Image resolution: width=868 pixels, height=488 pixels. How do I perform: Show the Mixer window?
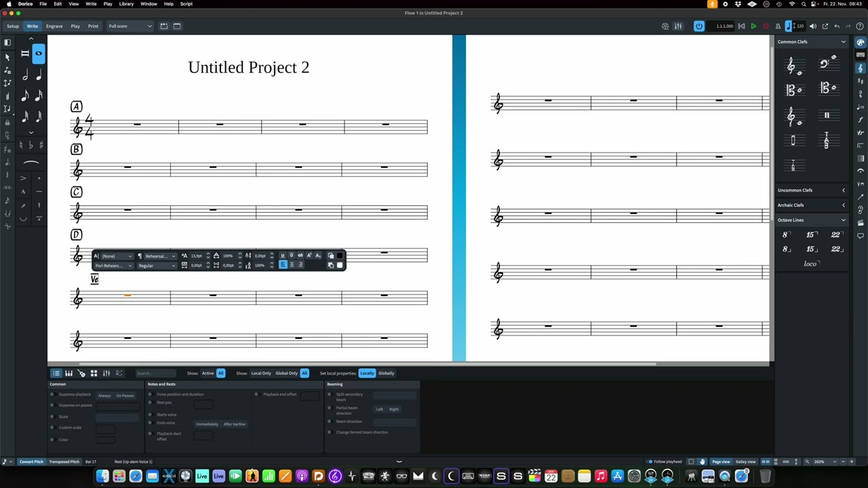click(x=678, y=26)
